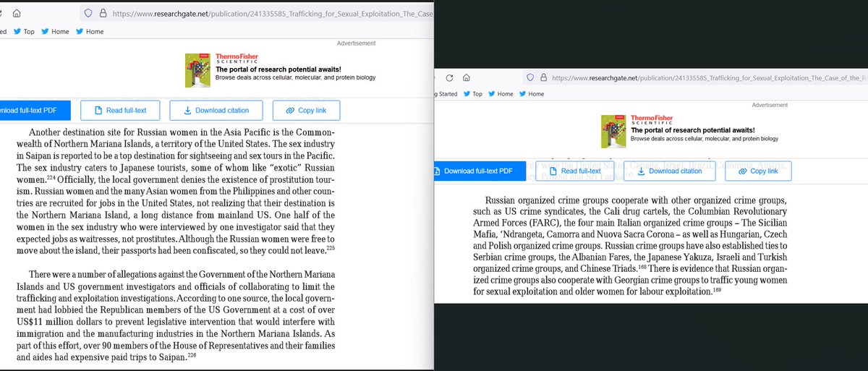Click the 'Advertisement' label in left window
The width and height of the screenshot is (868, 371).
click(x=356, y=43)
